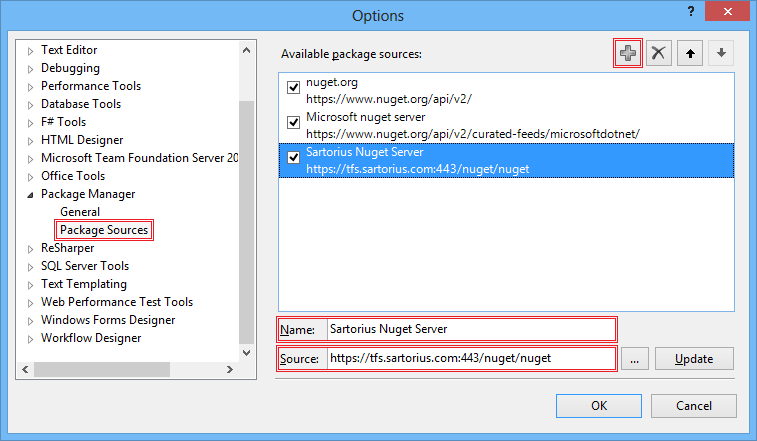Open the dialog help question mark
The height and width of the screenshot is (441, 757).
(691, 11)
